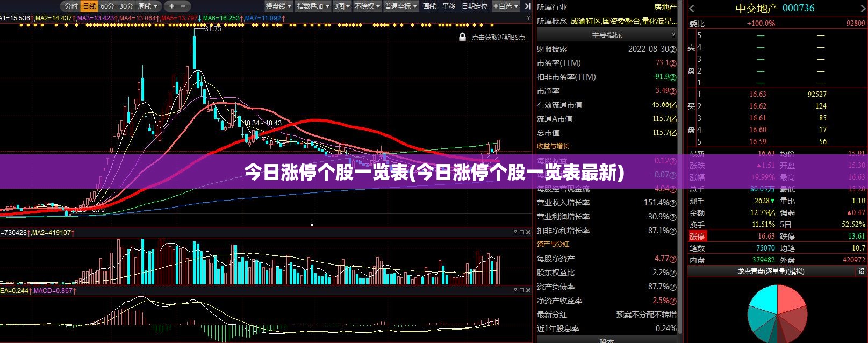
Task: Click 股本 section header at bottom
Action: 607,340
